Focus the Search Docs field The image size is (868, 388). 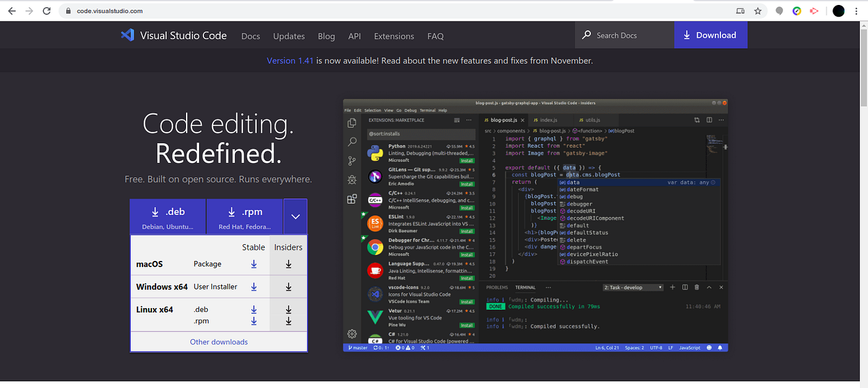click(x=624, y=35)
